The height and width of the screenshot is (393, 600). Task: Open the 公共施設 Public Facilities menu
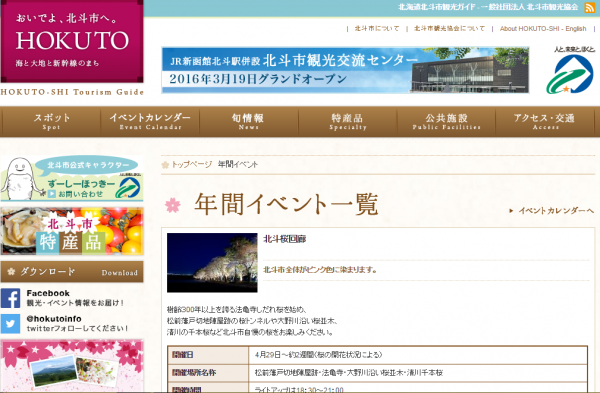coord(446,122)
